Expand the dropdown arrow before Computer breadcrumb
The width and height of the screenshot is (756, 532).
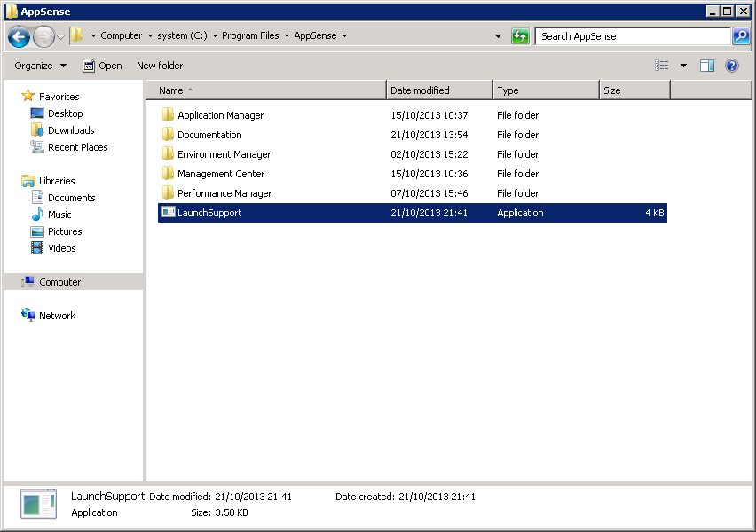tap(93, 35)
